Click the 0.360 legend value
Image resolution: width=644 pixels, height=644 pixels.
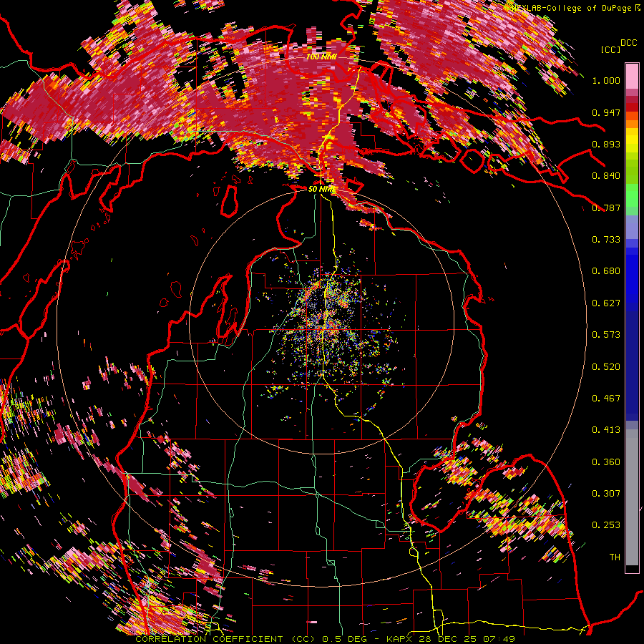pyautogui.click(x=606, y=462)
